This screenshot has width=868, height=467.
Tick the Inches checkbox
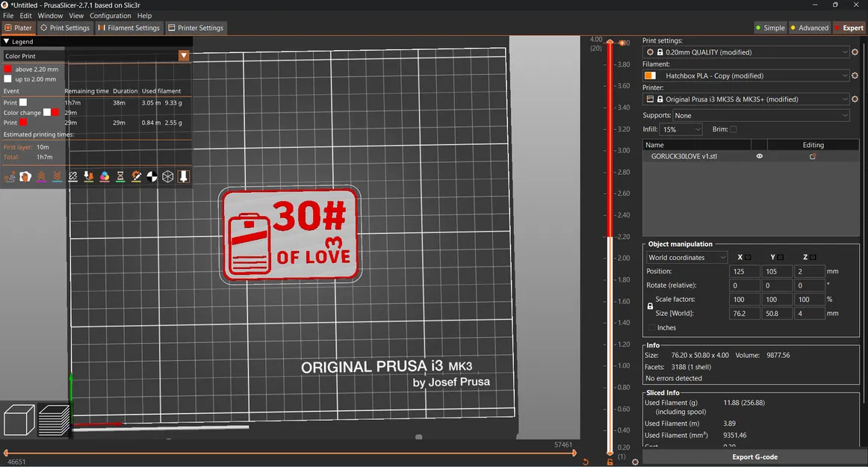click(651, 327)
